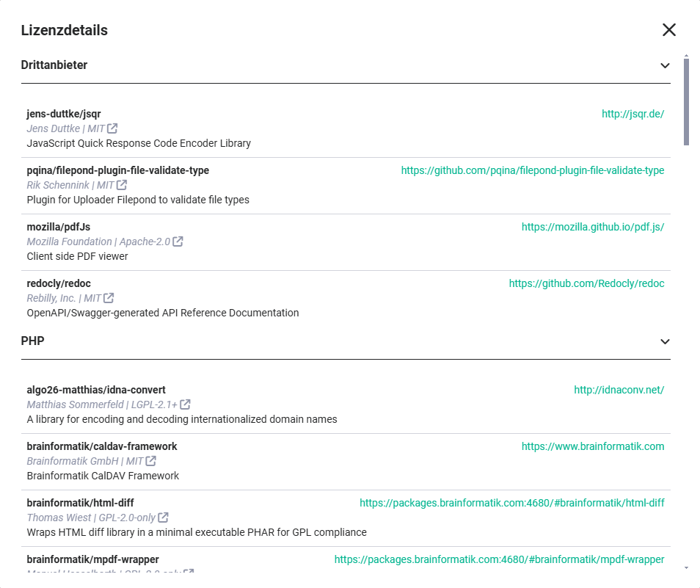Open the https://www.brainformatik.com link

point(593,446)
